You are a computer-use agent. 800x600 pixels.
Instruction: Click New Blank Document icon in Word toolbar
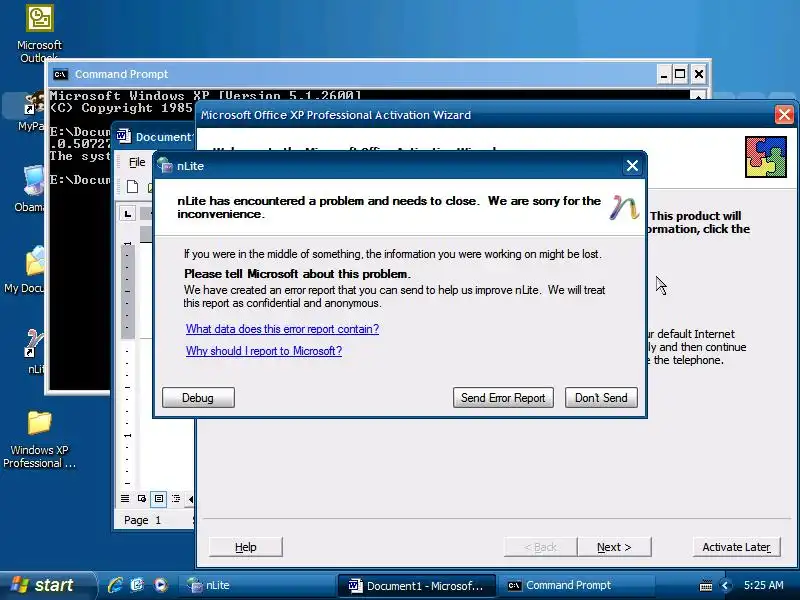pos(132,187)
